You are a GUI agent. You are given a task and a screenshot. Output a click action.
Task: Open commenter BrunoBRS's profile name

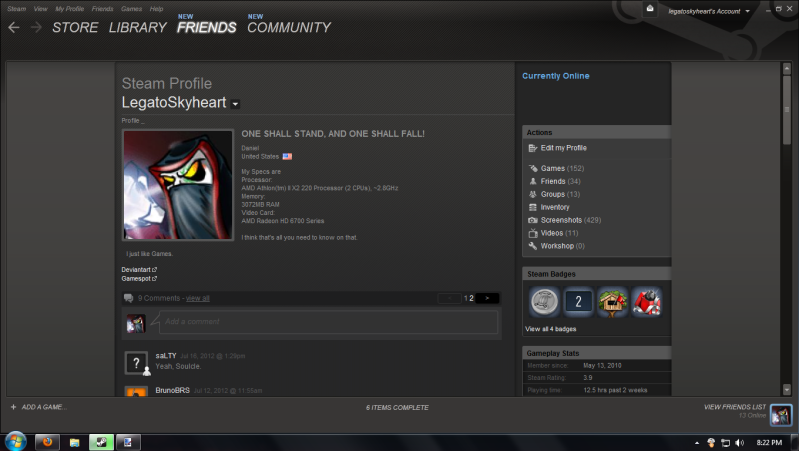click(172, 390)
